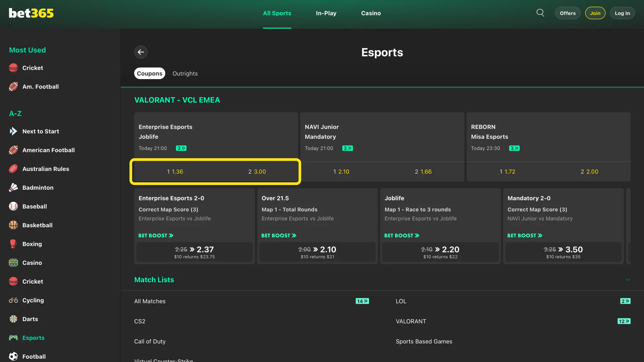Select boosted odds 2.37 Enterprise Esports 2-0
Screen dimensions: 644x362
(195, 252)
